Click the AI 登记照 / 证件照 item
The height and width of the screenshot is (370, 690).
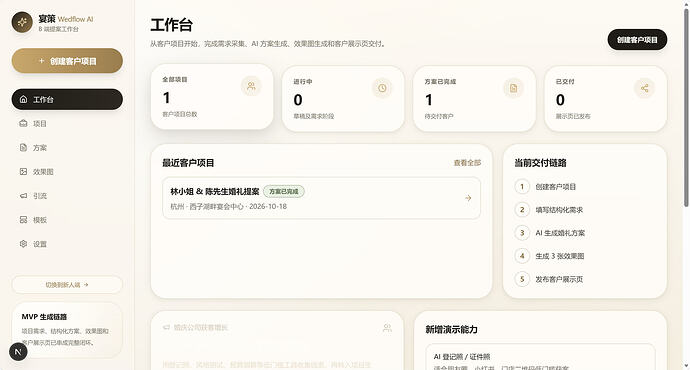pos(540,357)
